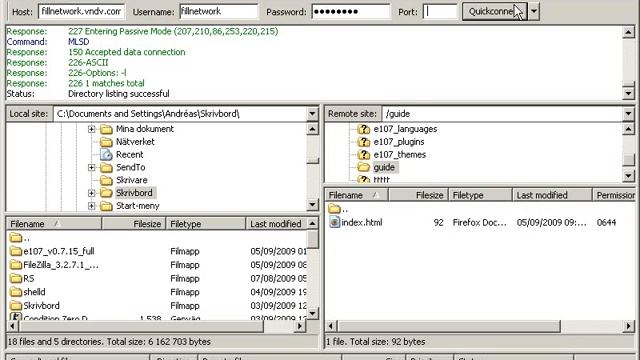Click the local parent directory folder icon
The image size is (640, 360).
pos(16,237)
